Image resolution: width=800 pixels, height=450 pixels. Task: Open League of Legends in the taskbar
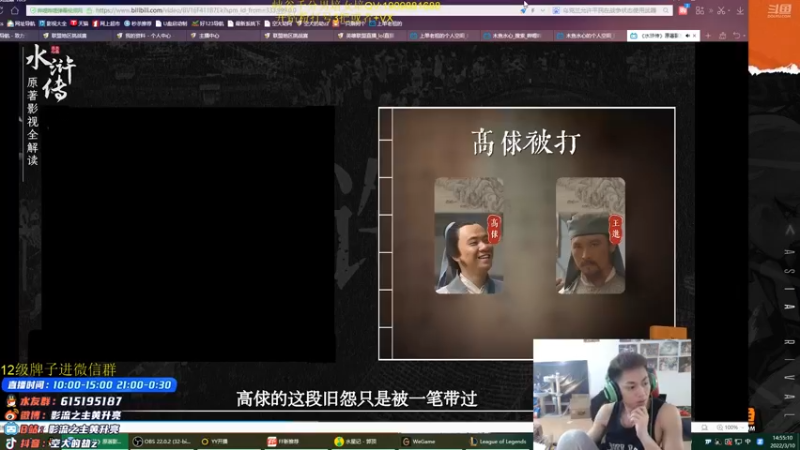[498, 441]
